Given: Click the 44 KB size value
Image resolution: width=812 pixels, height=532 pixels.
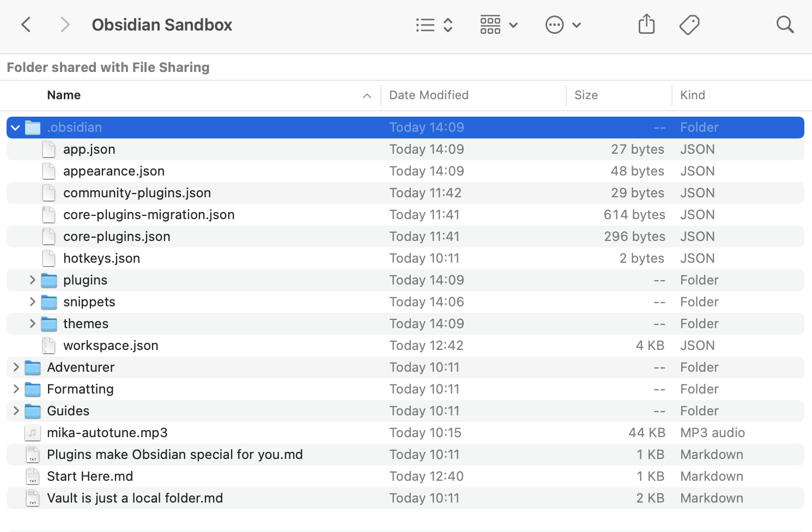Looking at the screenshot, I should tap(647, 433).
